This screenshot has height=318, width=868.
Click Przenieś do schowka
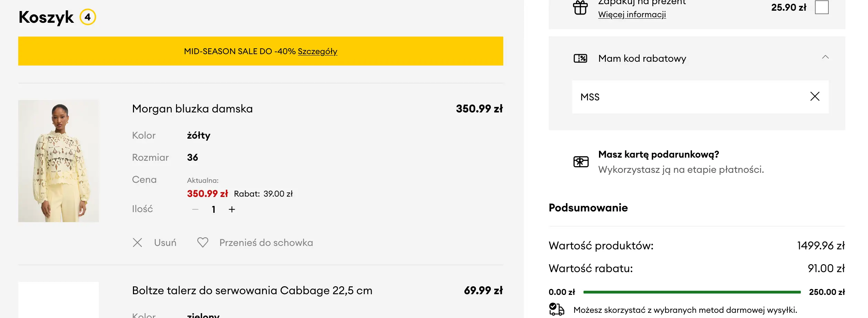point(266,243)
